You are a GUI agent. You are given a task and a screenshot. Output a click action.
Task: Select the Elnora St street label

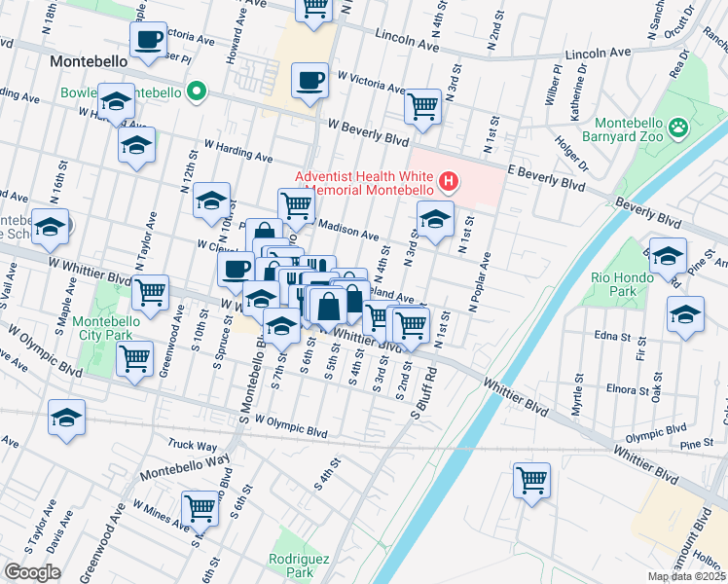pyautogui.click(x=628, y=389)
